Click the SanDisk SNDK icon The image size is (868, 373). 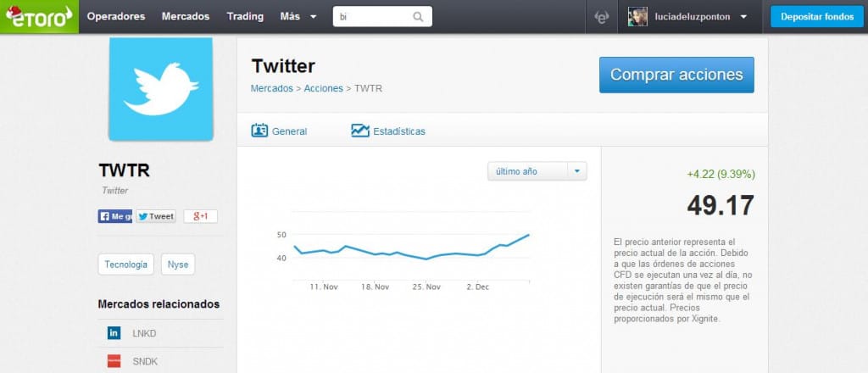pyautogui.click(x=114, y=361)
